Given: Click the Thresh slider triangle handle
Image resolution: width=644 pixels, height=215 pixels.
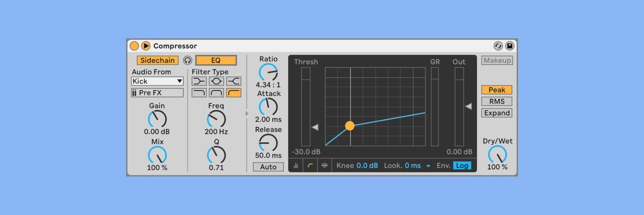Looking at the screenshot, I should click(315, 127).
